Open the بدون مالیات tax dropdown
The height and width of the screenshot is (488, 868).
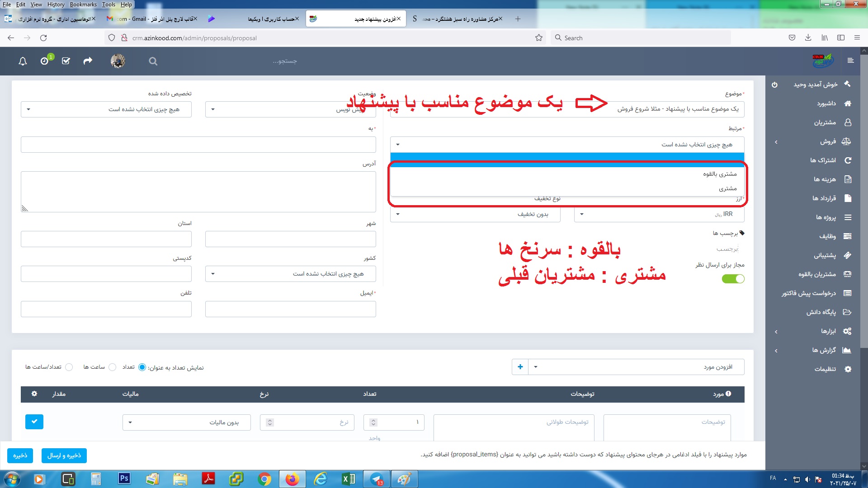tap(186, 422)
